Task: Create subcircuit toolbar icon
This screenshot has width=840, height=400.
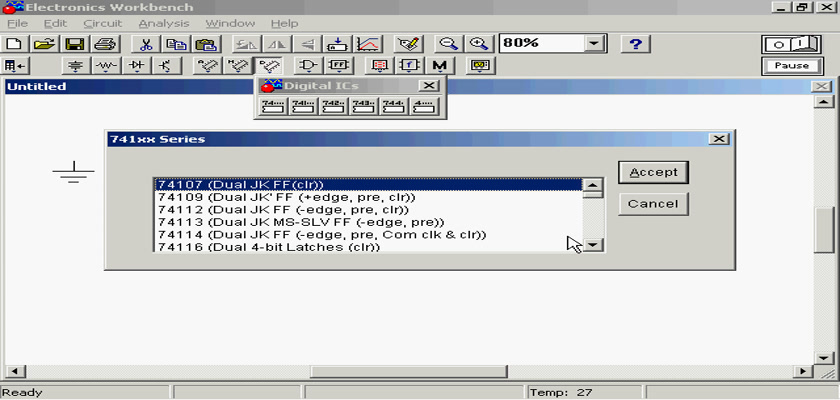Action: coord(337,43)
